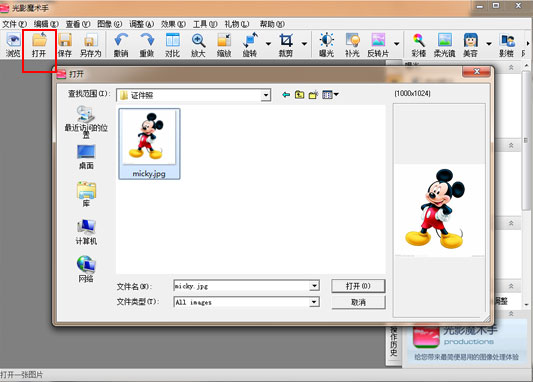Click the 另存为 (Save As) toolbar icon
Screen dimensions: 533x382
tap(90, 45)
